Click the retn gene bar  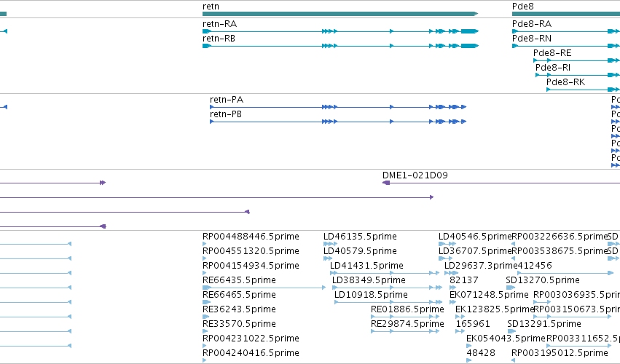coord(340,14)
